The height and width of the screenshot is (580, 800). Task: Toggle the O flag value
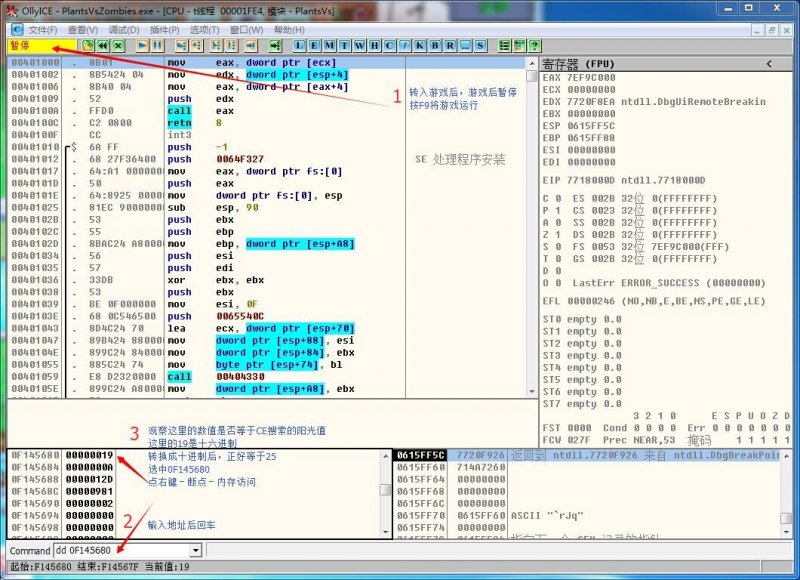coord(558,283)
